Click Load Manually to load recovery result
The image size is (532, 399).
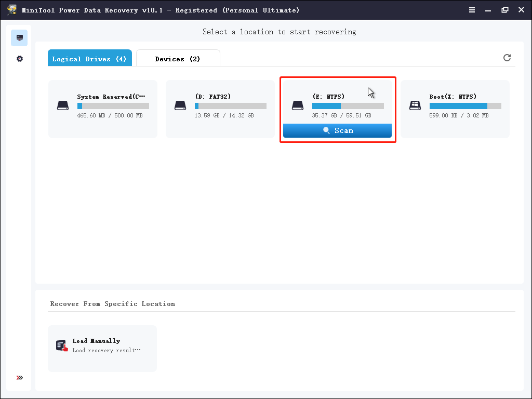click(102, 348)
